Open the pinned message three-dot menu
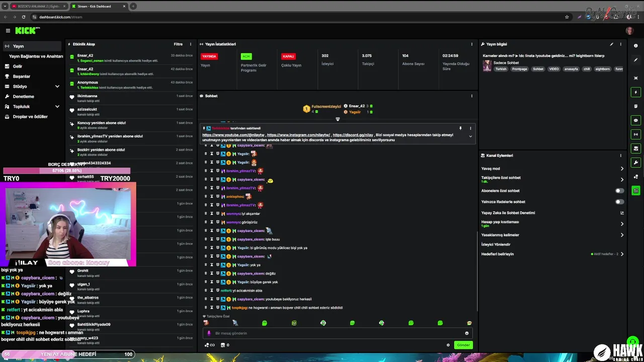The height and width of the screenshot is (362, 644). click(x=470, y=128)
